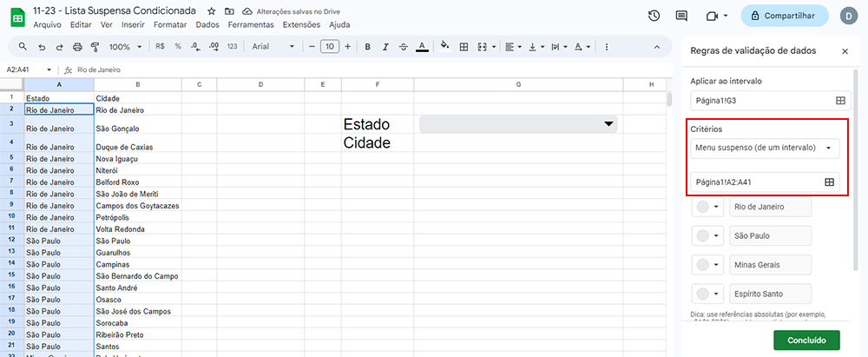The width and height of the screenshot is (868, 357).
Task: Select cell containing Niterói
Action: [x=138, y=171]
